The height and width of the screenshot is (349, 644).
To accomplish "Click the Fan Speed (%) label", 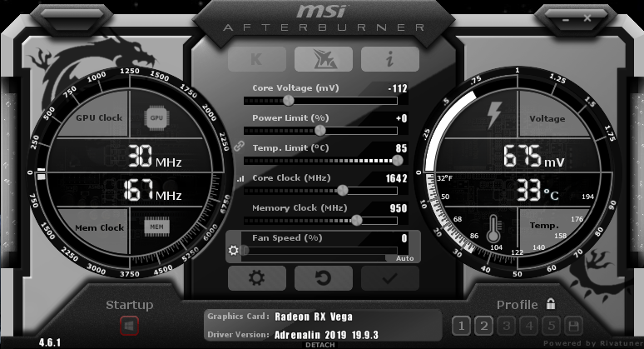I will tap(287, 238).
